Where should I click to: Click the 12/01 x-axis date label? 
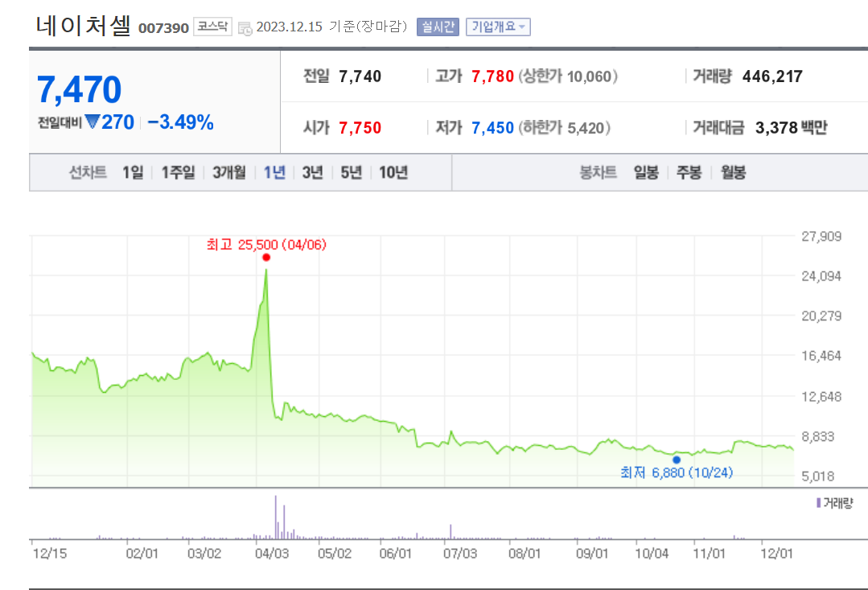[776, 554]
